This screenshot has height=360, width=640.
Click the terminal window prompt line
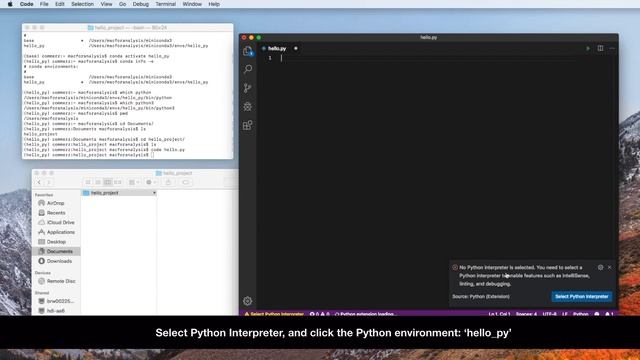point(89,155)
